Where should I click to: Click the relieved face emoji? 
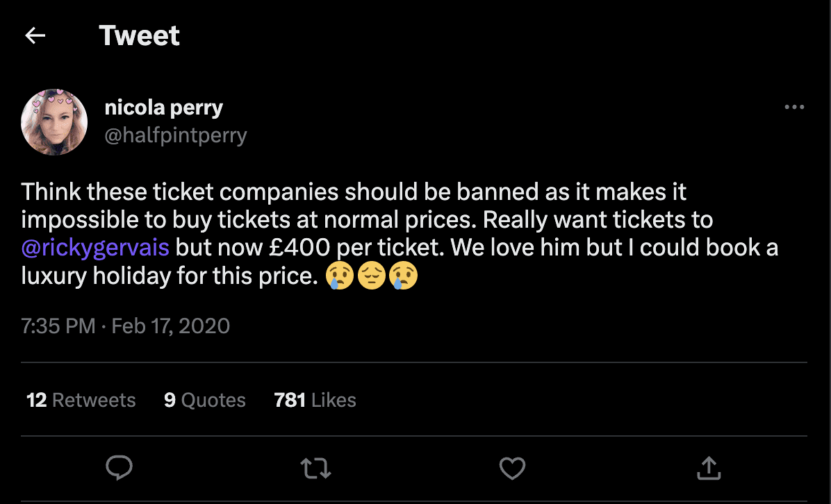[372, 276]
